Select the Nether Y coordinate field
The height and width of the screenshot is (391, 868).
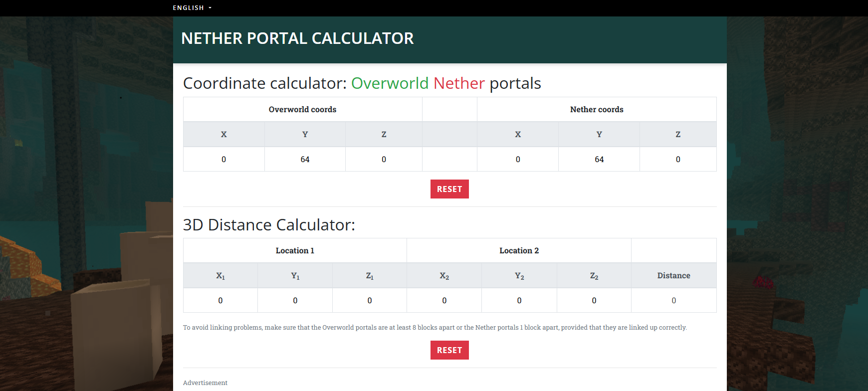click(599, 159)
